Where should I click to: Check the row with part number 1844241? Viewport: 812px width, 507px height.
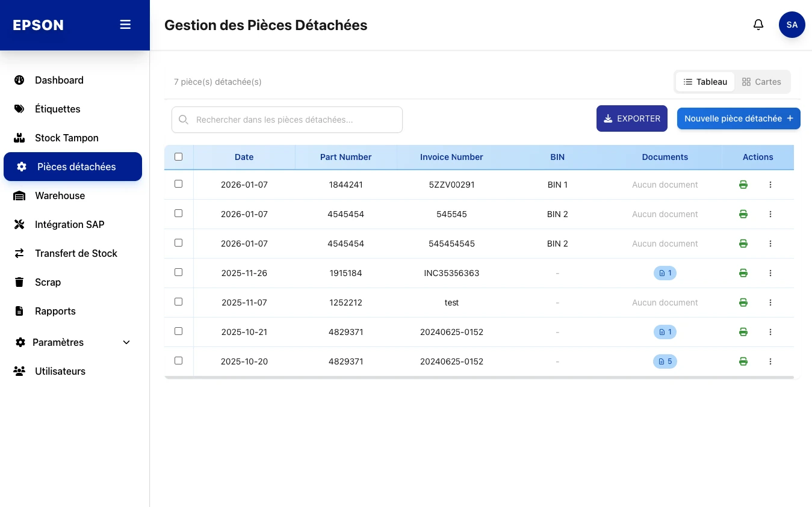[178, 184]
